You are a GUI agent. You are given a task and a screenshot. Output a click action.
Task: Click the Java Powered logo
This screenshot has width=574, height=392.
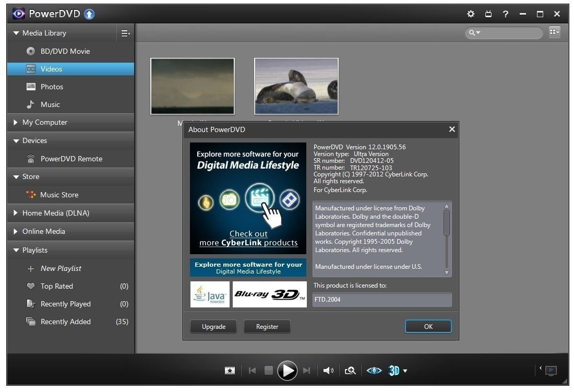pyautogui.click(x=210, y=294)
